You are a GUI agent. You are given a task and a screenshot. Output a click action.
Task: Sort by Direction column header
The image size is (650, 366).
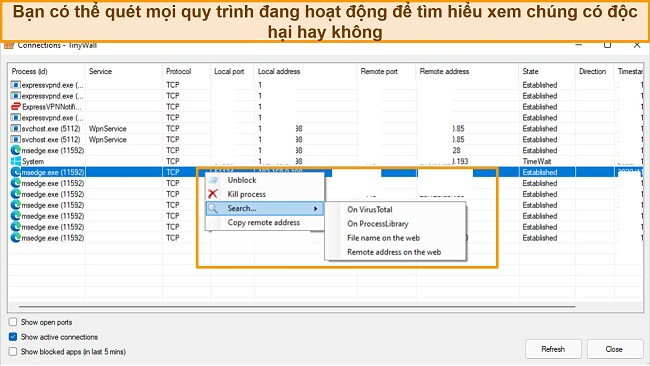594,71
